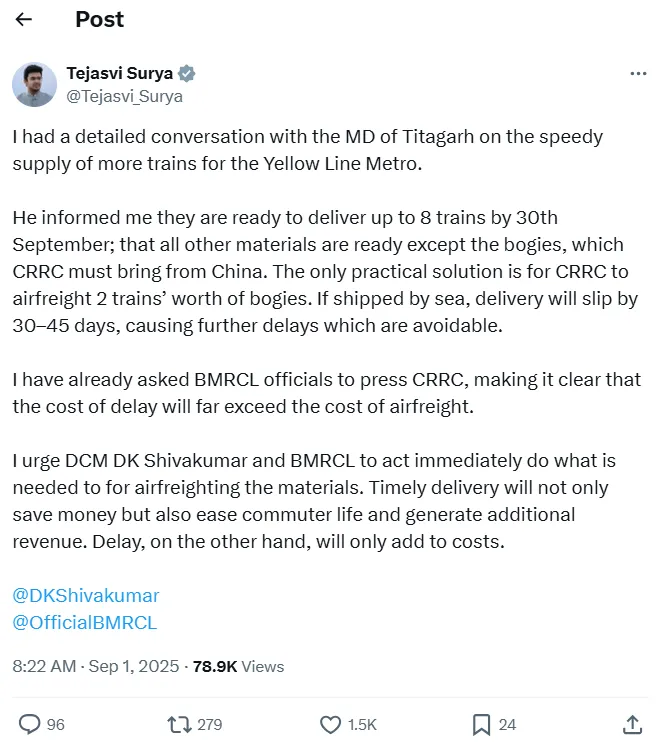Viewport: 663px width, 745px height.
Task: Open the @OfficialBMRCL mention link
Action: (x=84, y=622)
